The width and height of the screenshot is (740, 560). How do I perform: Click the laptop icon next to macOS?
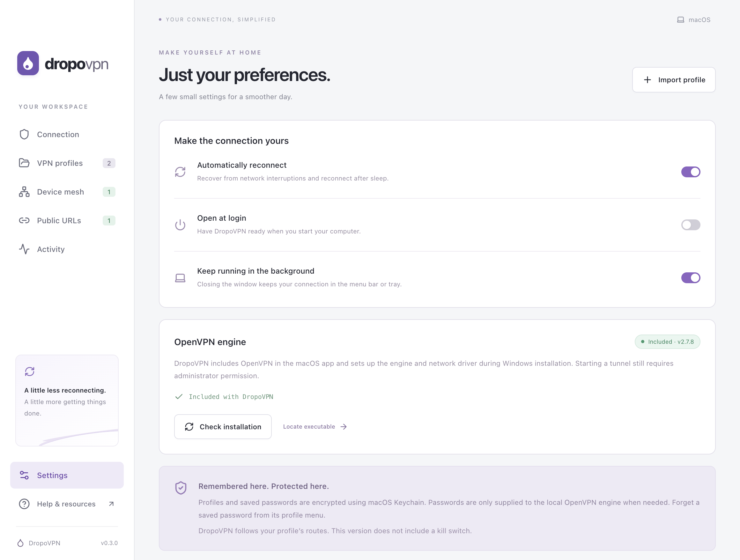click(x=680, y=20)
